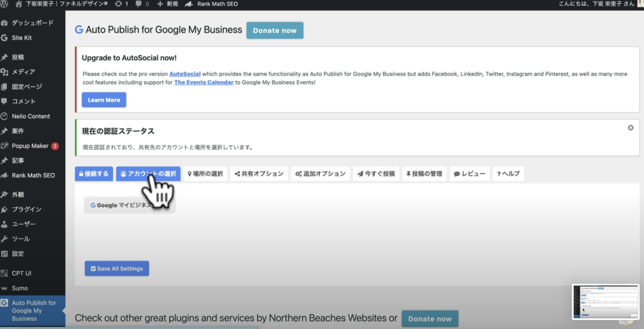
Task: Open the 追加オプション tab
Action: pos(319,174)
